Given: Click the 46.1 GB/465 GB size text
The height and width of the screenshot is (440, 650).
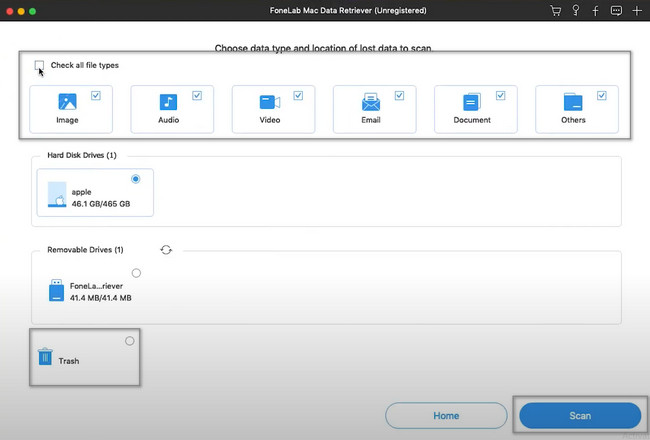Looking at the screenshot, I should (101, 204).
